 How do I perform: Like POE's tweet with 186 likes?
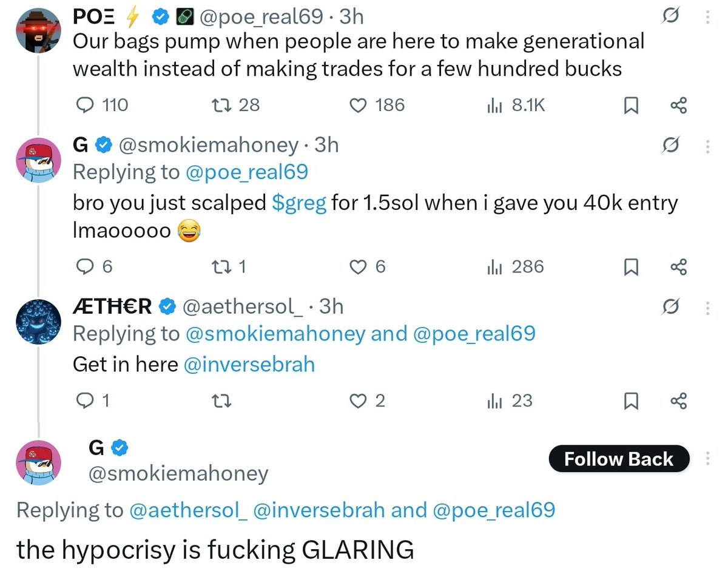tap(359, 106)
